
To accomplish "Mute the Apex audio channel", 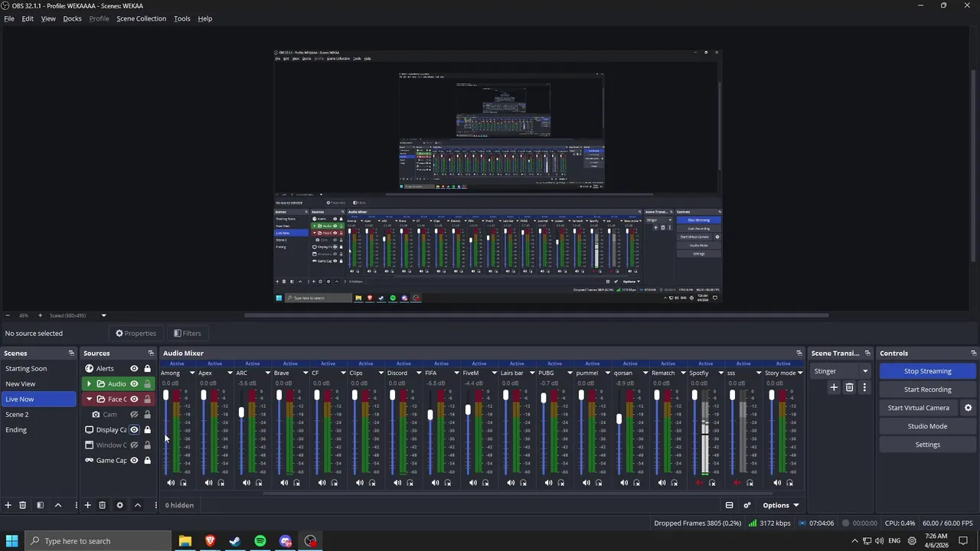I will pos(208,483).
